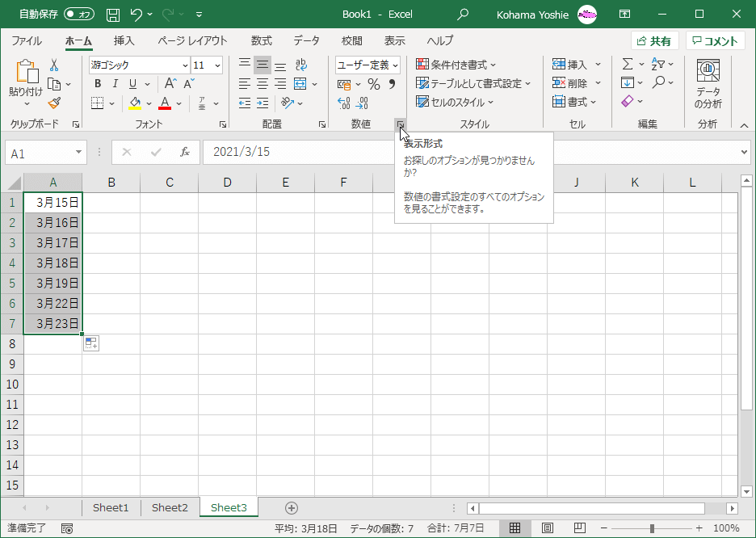Image resolution: width=756 pixels, height=538 pixels.
Task: Expand the number format dropdown
Action: [x=395, y=65]
